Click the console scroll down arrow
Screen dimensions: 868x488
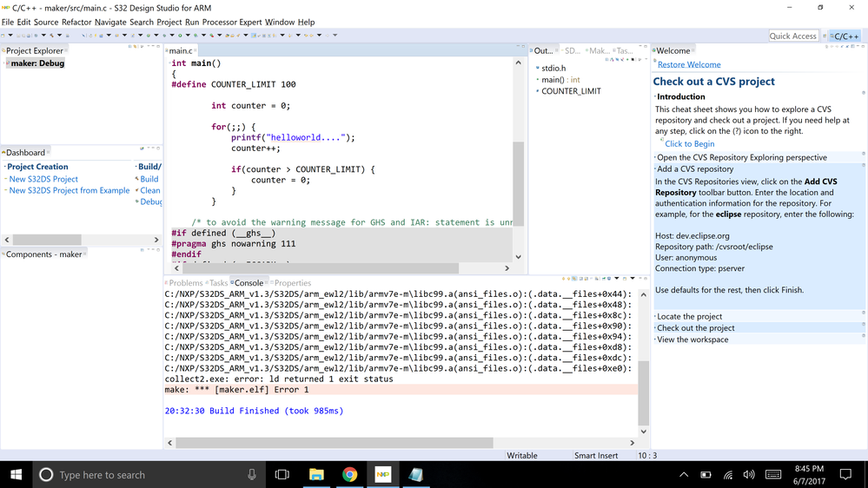pos(643,431)
